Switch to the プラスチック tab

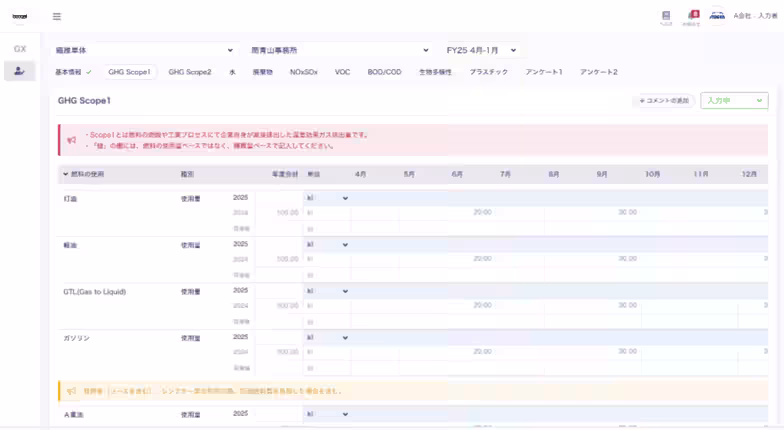[x=488, y=72]
